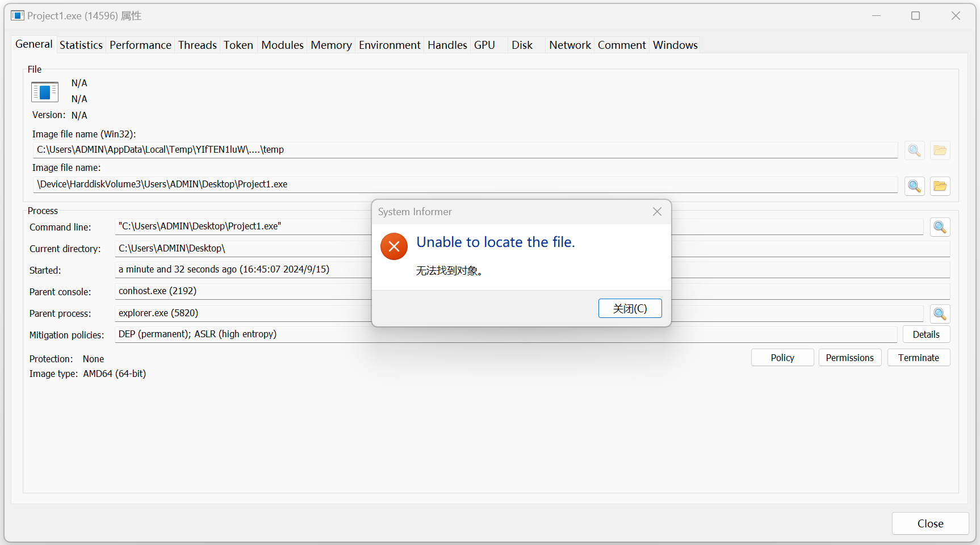The width and height of the screenshot is (980, 545).
Task: Click the red error icon in dialog
Action: pyautogui.click(x=394, y=246)
